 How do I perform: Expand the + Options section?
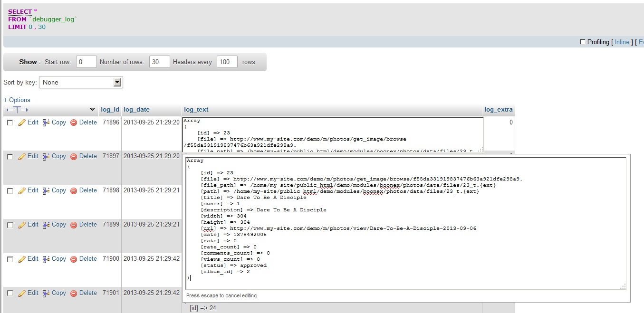pyautogui.click(x=17, y=100)
